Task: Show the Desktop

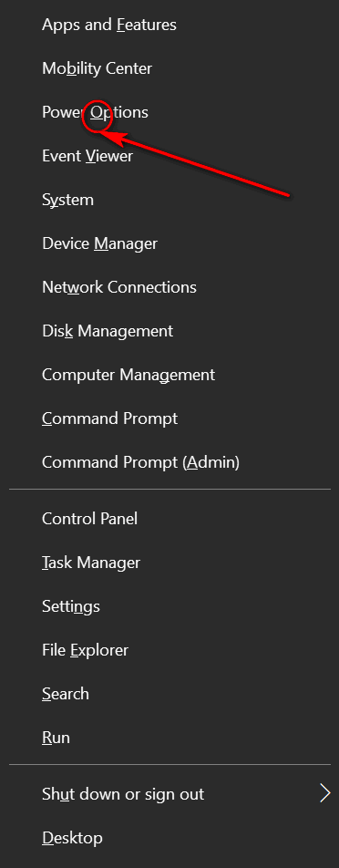Action: (x=169, y=838)
